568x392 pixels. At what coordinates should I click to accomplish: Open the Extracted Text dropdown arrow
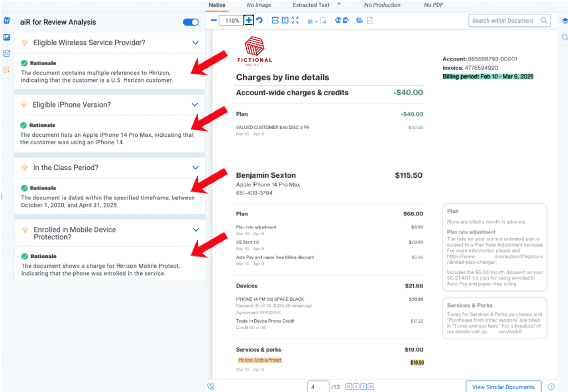339,4
